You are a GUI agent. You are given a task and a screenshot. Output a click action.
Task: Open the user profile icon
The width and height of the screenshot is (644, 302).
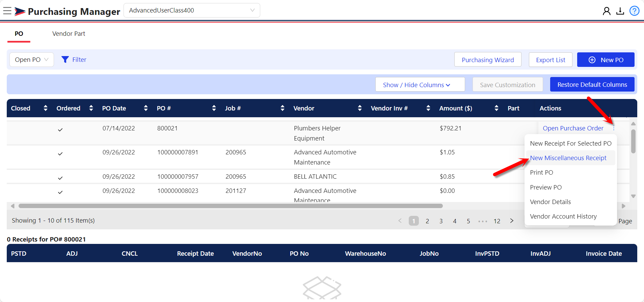tap(607, 11)
